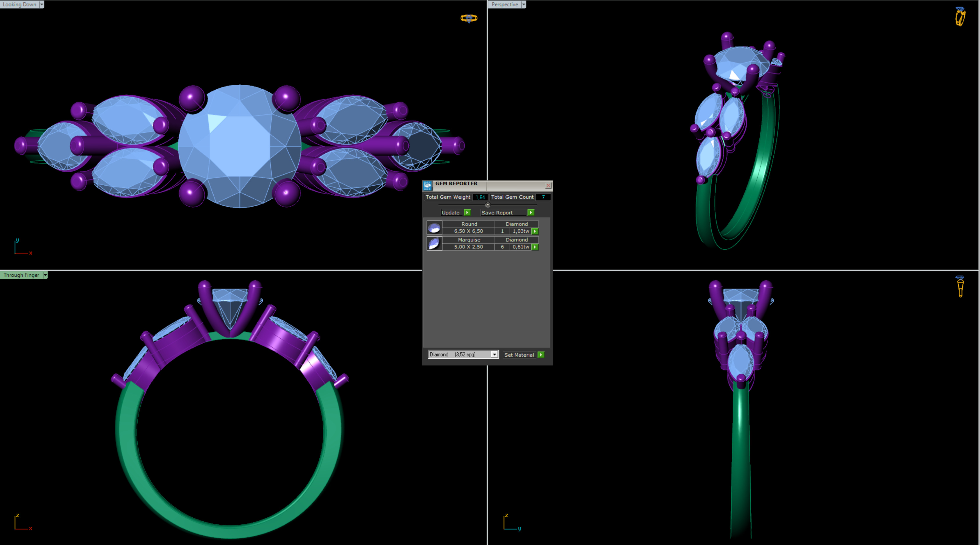This screenshot has width=980, height=545.
Task: Click green arrow on Round diamond row
Action: 535,231
